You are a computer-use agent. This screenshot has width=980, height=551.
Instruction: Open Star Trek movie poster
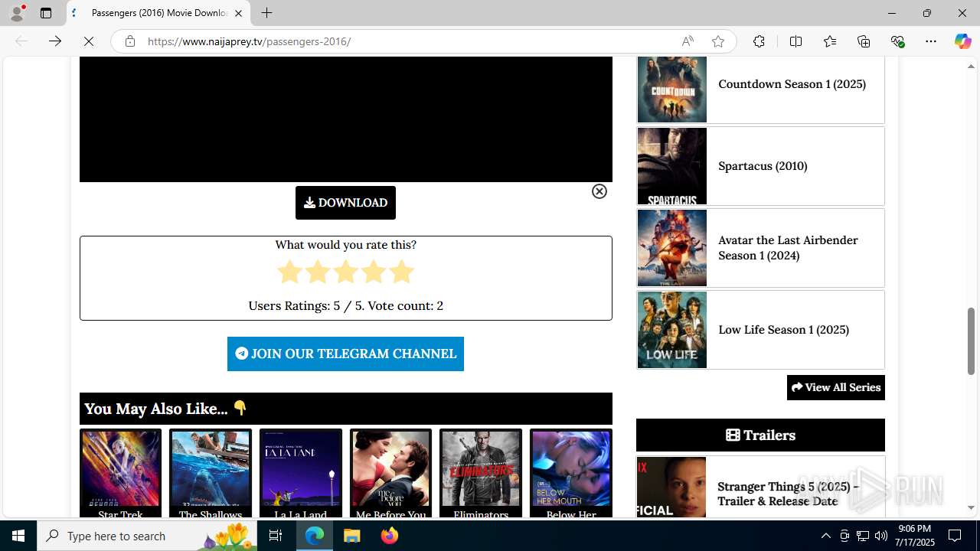pyautogui.click(x=120, y=468)
